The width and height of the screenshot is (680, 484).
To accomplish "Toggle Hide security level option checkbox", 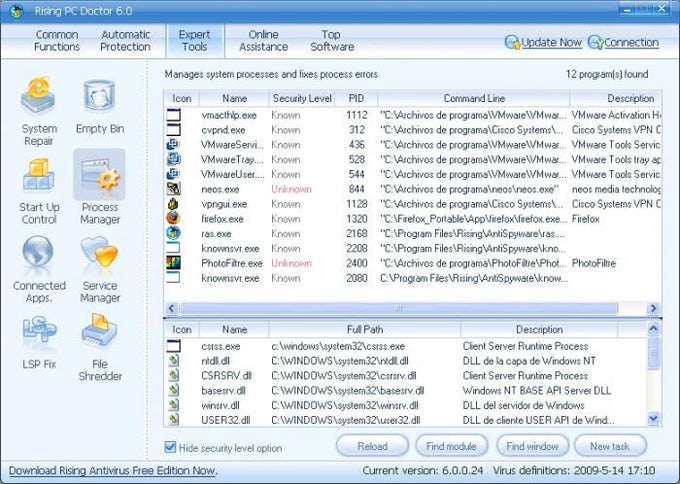I will 170,447.
